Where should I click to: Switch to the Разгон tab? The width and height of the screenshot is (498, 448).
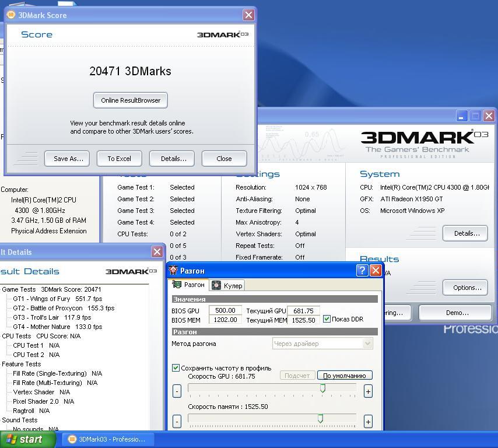tap(188, 285)
